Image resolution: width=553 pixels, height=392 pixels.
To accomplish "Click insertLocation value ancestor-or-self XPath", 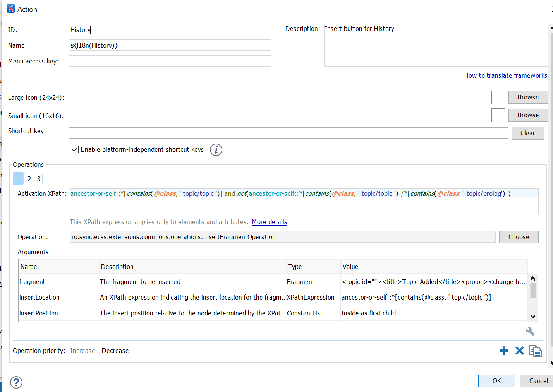I will click(x=416, y=297).
